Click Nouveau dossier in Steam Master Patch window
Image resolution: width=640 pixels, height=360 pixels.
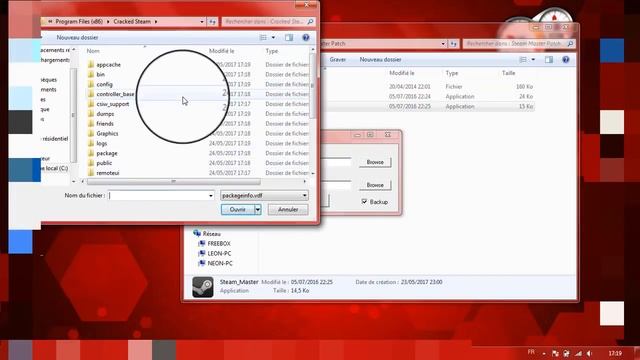(x=380, y=60)
